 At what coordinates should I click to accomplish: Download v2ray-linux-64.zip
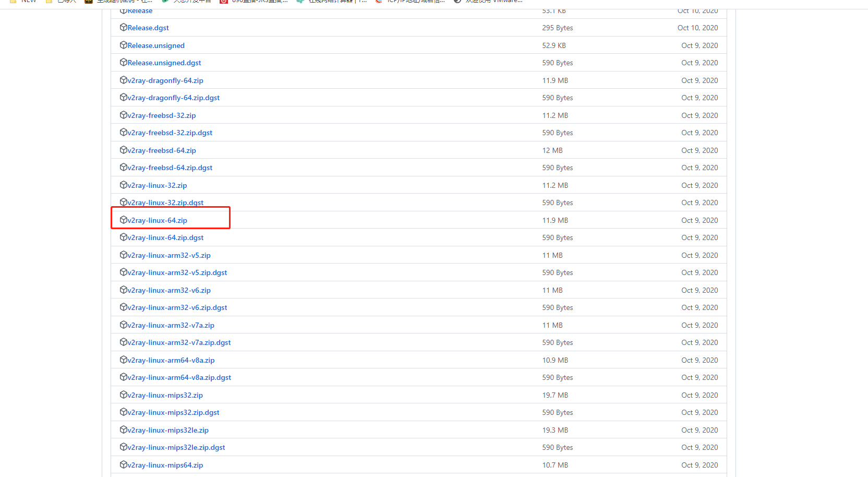[x=158, y=220]
